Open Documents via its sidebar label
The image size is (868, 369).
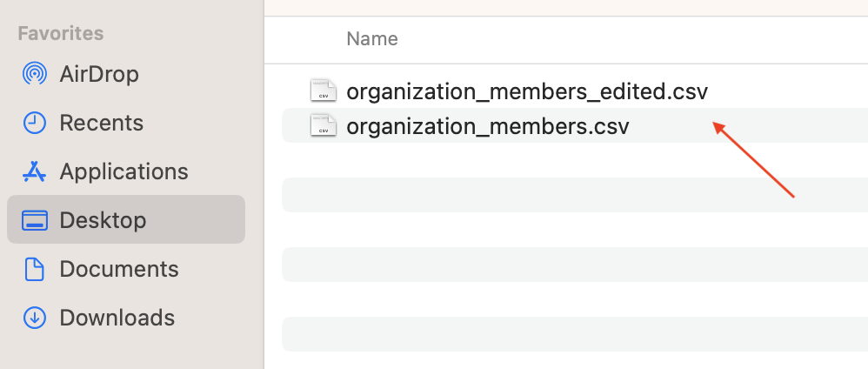[x=119, y=269]
